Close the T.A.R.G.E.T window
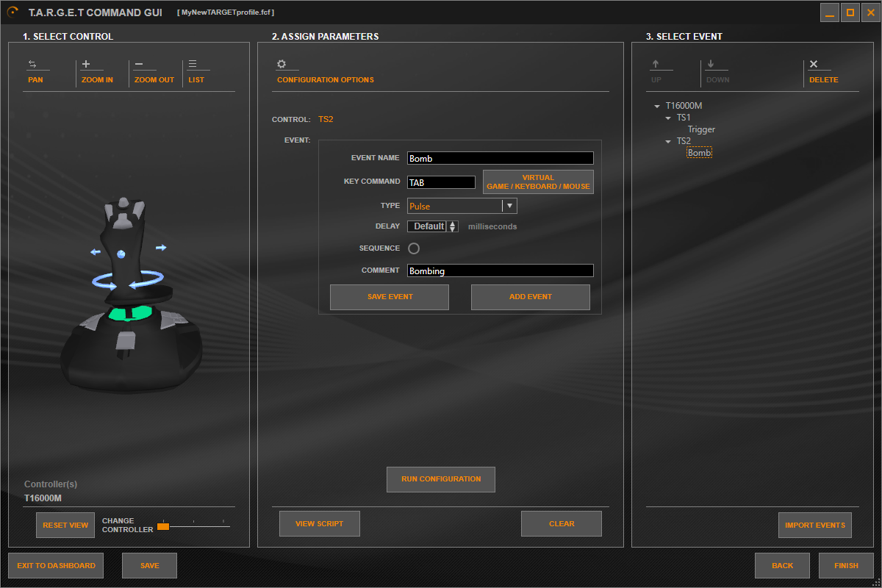 [870, 12]
